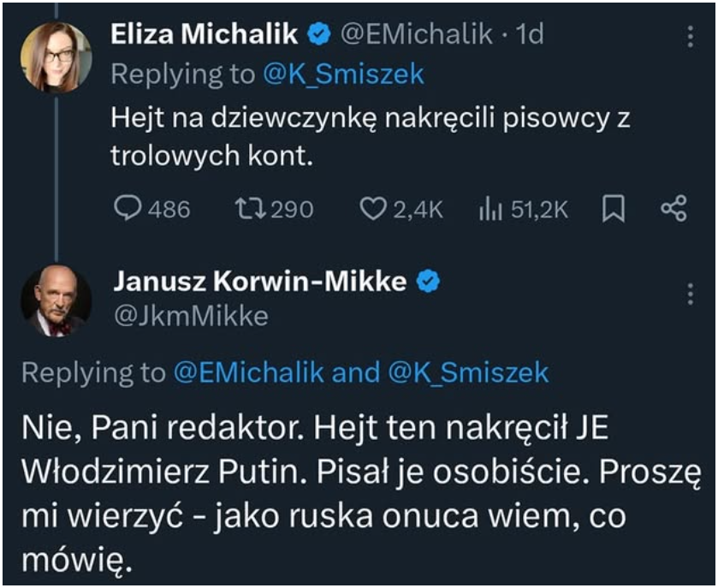This screenshot has height=588, width=718.
Task: Share the tweet using the share icon
Action: [674, 209]
